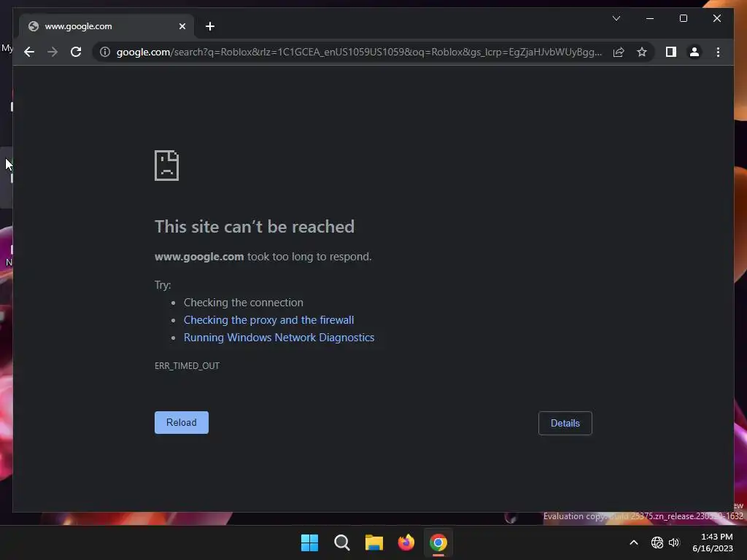
Task: Click the blue Reload button
Action: point(182,422)
